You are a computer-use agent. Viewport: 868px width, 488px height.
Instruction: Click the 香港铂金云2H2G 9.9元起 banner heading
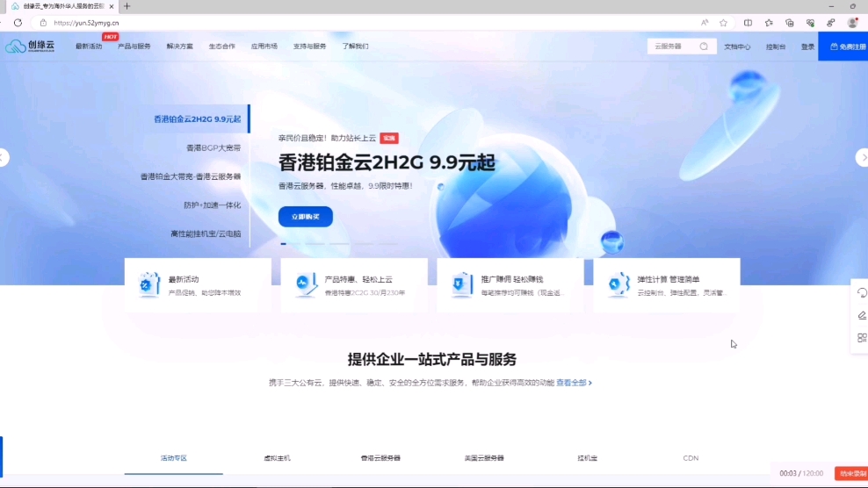387,162
